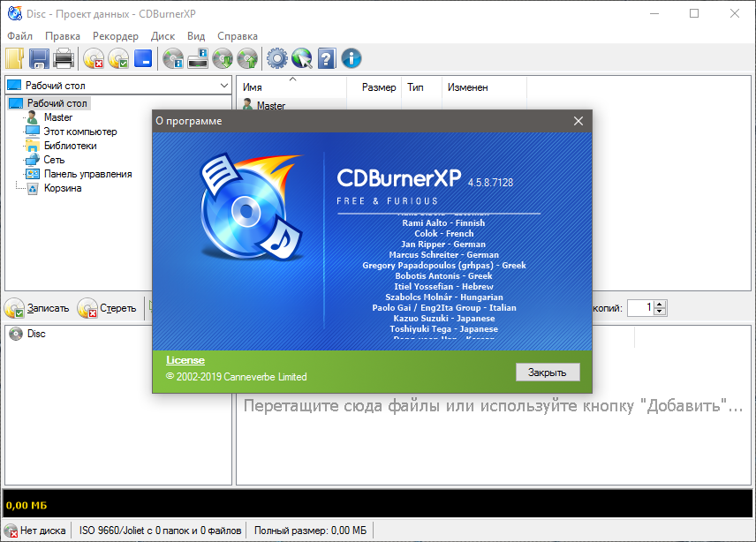This screenshot has height=542, width=756.
Task: Open the Вид menu
Action: 196,36
